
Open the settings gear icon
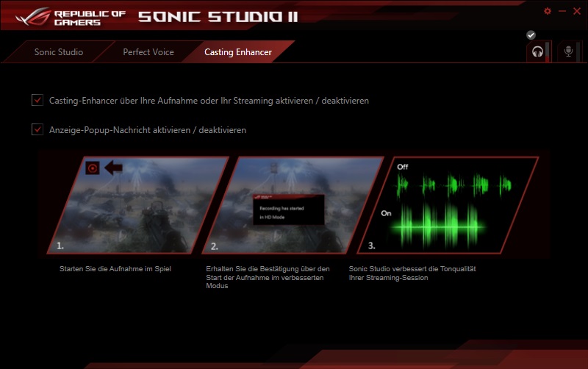(x=548, y=11)
